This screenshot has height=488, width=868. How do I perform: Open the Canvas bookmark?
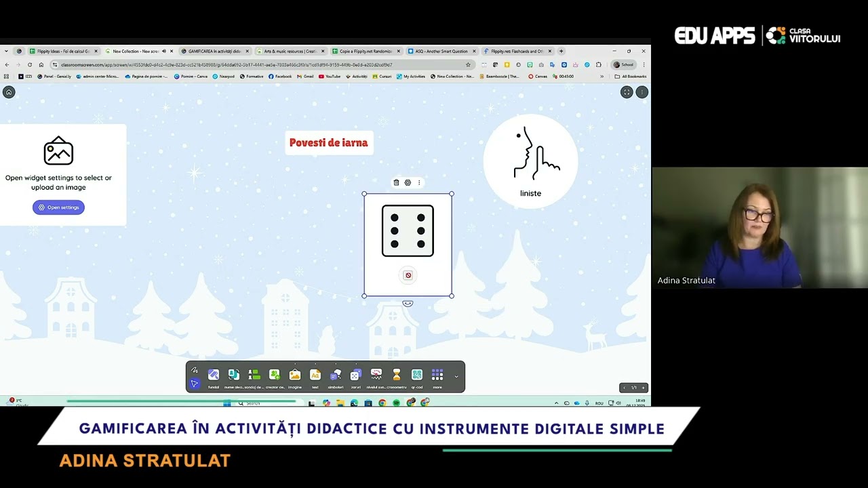coord(538,76)
